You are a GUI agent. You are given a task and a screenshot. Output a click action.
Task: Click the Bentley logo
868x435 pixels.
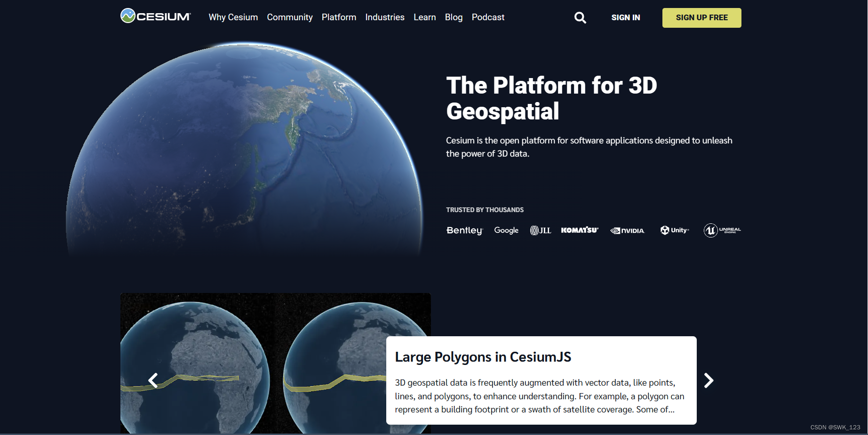464,230
